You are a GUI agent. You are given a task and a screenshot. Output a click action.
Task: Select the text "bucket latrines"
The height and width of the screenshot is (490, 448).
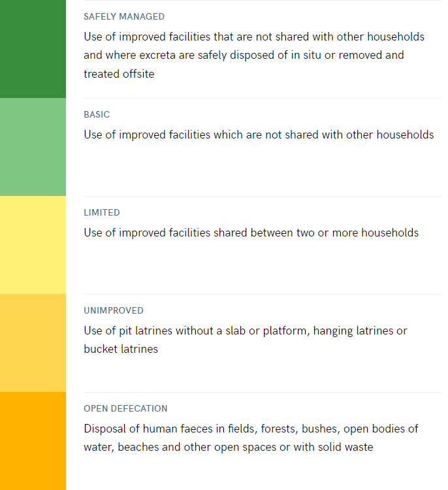click(121, 349)
